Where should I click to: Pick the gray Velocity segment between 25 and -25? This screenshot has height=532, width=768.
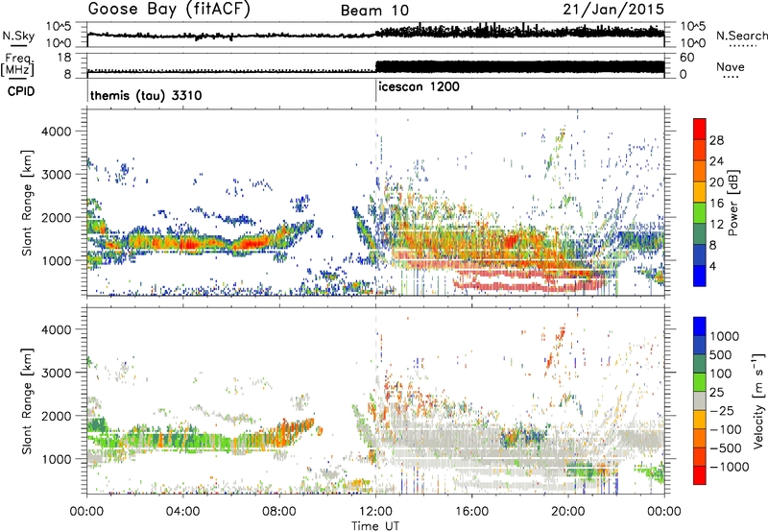tap(700, 401)
